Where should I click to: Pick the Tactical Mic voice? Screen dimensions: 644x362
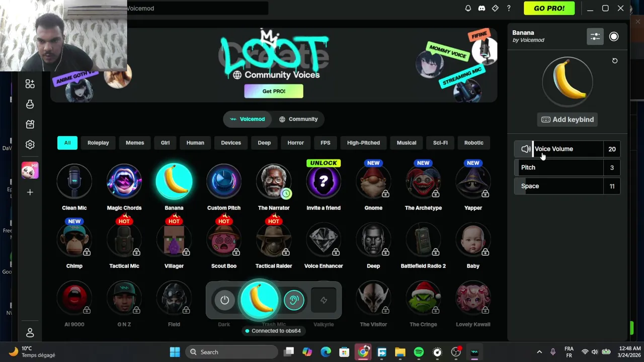tap(124, 240)
